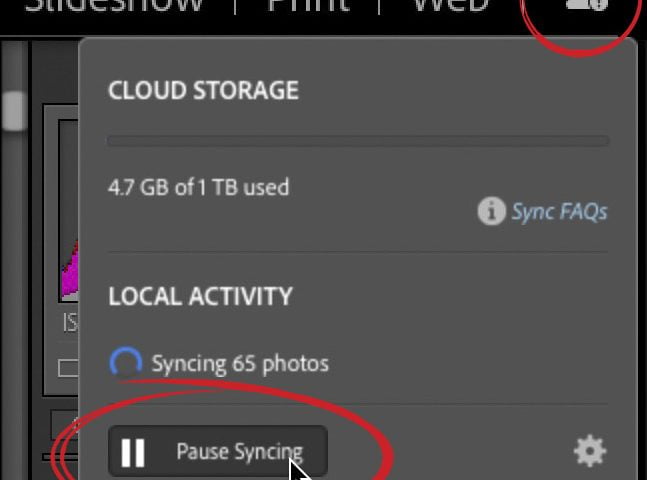647x480 pixels.
Task: Click the divider between Print and Web
Action: click(380, 6)
